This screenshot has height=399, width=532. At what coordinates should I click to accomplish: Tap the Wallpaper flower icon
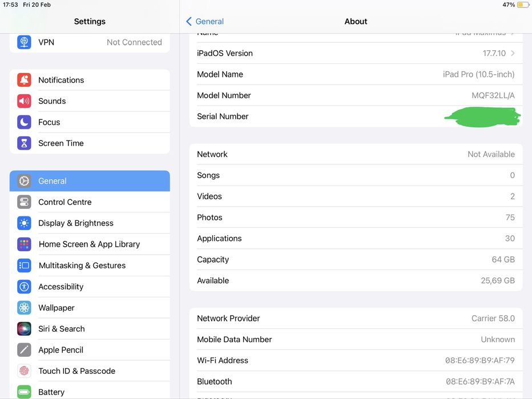tap(24, 308)
